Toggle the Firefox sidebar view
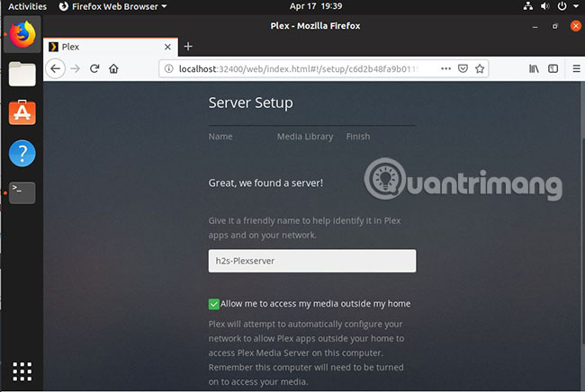This screenshot has width=585, height=392. [x=553, y=68]
